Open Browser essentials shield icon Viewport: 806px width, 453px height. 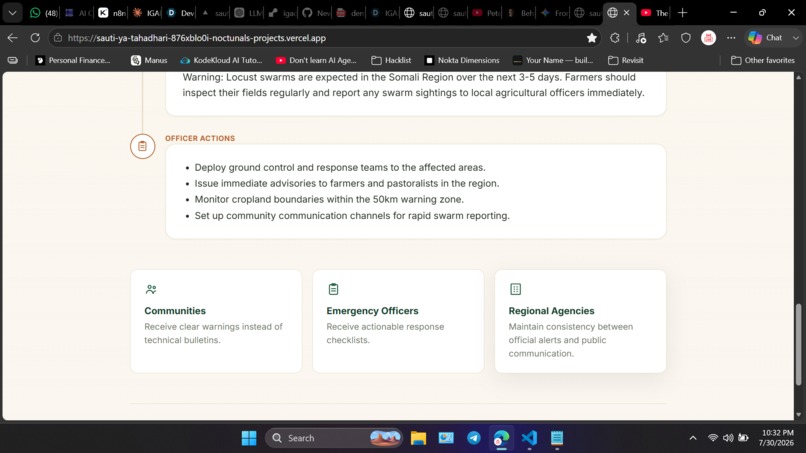[x=686, y=38]
